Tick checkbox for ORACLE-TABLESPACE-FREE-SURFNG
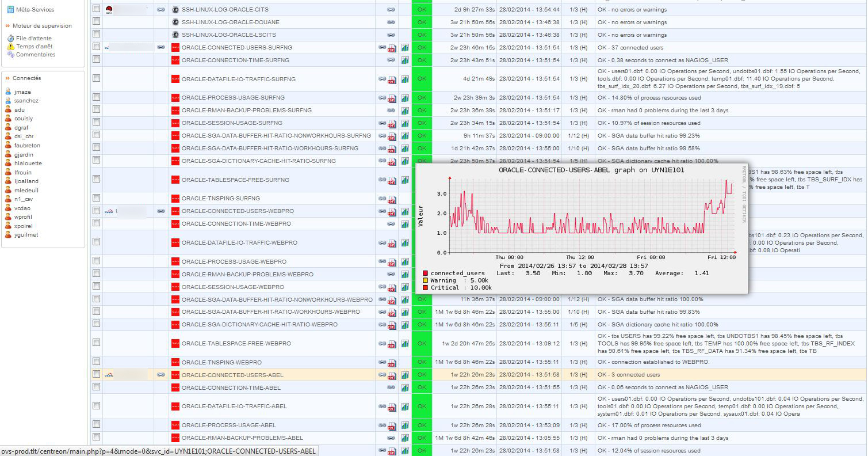Screen dimensions: 868x456 pyautogui.click(x=96, y=179)
